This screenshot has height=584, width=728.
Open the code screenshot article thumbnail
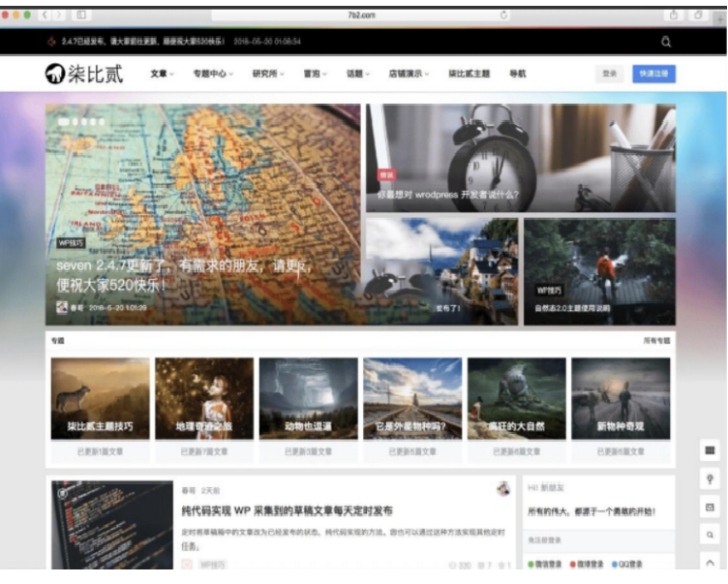click(112, 525)
